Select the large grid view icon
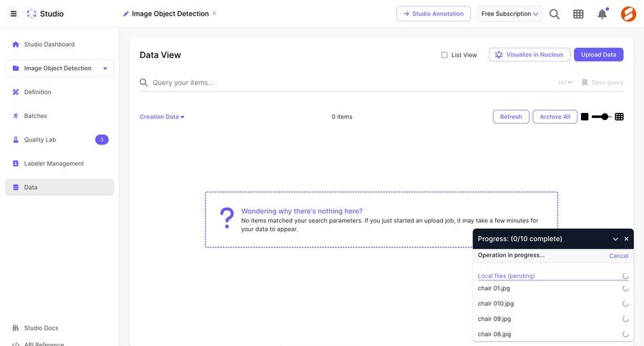This screenshot has height=346, width=644. [x=585, y=117]
